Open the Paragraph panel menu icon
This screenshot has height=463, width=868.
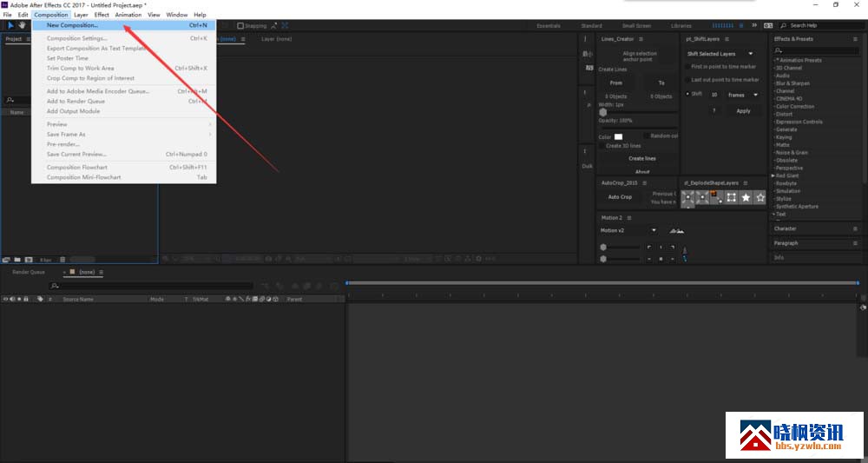pyautogui.click(x=855, y=243)
